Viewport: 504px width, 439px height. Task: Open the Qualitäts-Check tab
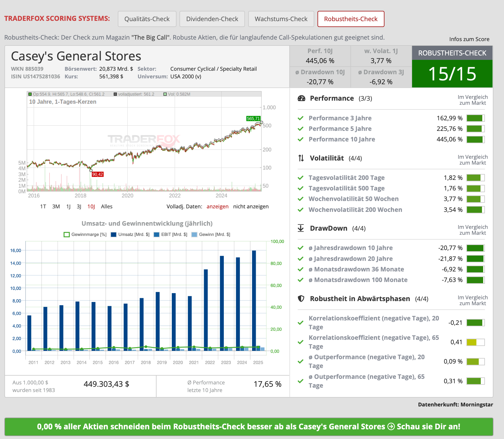[147, 19]
